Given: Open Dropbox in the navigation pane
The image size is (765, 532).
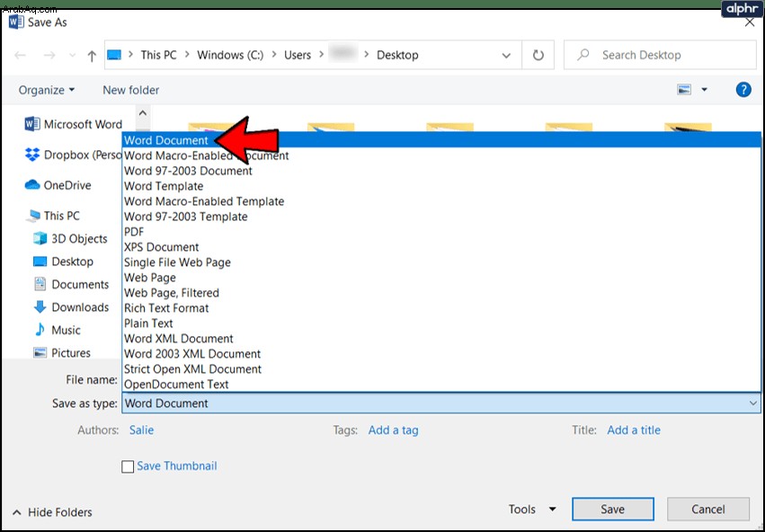Looking at the screenshot, I should (x=73, y=155).
